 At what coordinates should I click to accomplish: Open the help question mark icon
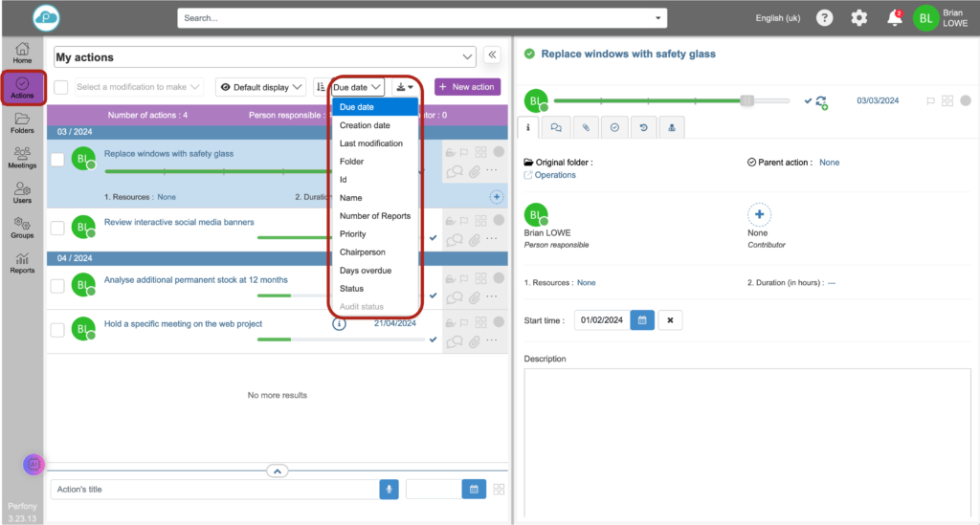coord(824,18)
